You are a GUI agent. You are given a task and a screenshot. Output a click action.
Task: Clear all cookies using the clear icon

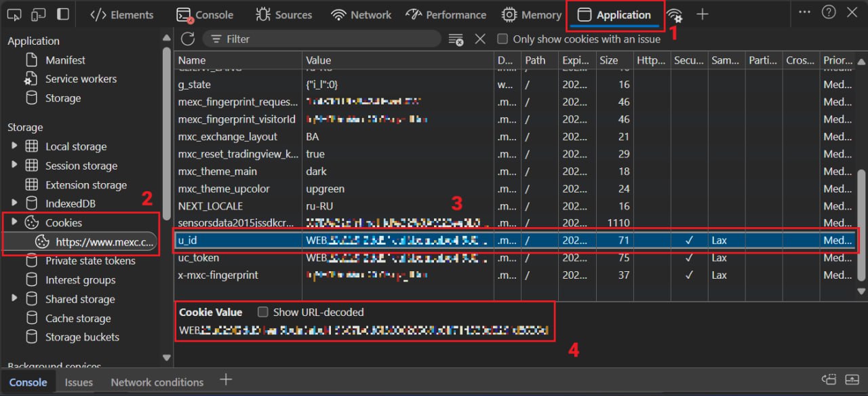[x=457, y=39]
